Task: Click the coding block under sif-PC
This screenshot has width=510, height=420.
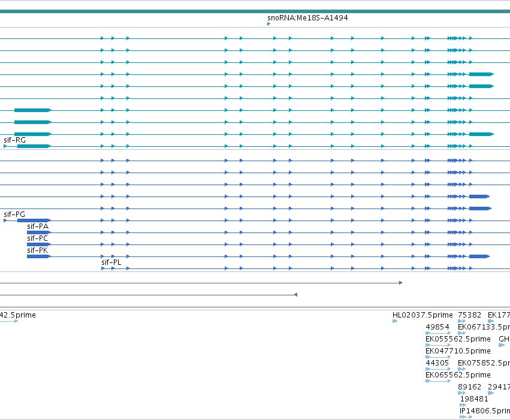Action: (39, 245)
